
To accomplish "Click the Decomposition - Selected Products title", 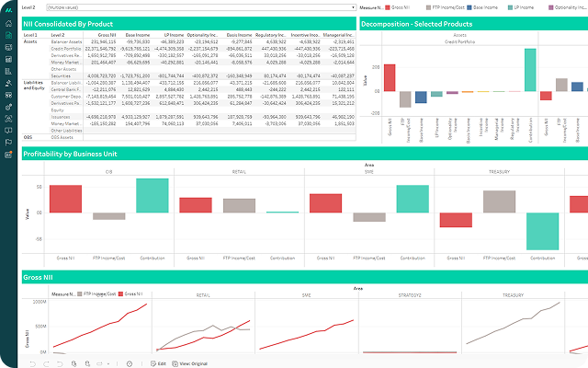I will 416,24.
